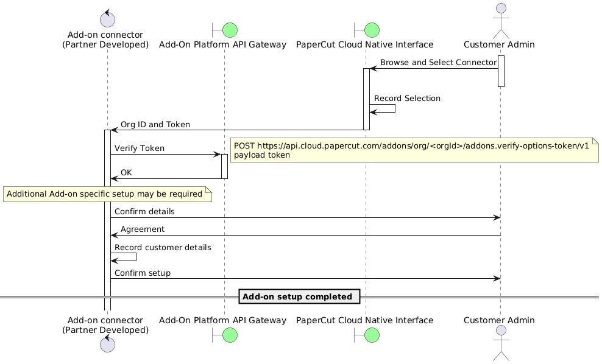The height and width of the screenshot is (364, 602).
Task: Click the POST URL note for verify-options-token
Action: [x=413, y=150]
